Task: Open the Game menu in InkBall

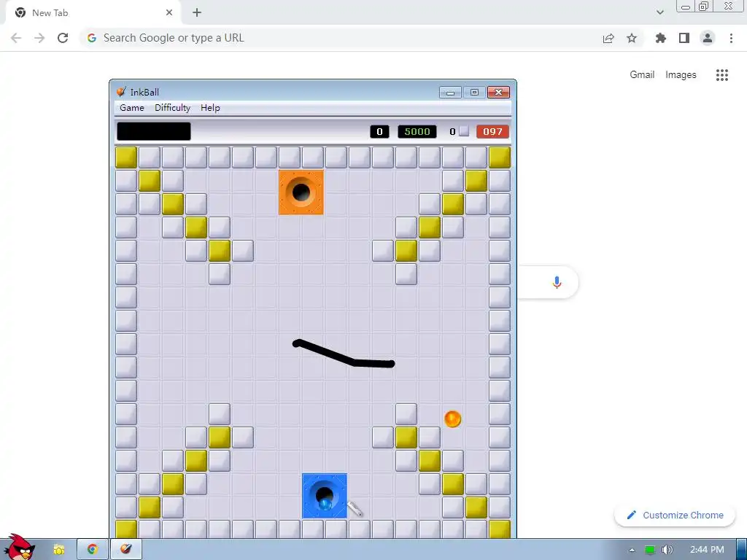Action: pyautogui.click(x=132, y=108)
